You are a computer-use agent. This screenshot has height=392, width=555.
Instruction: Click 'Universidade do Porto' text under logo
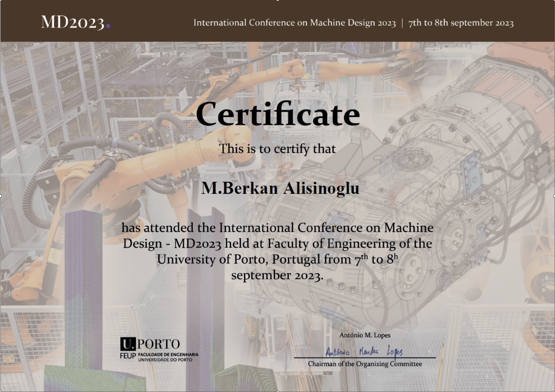165,360
